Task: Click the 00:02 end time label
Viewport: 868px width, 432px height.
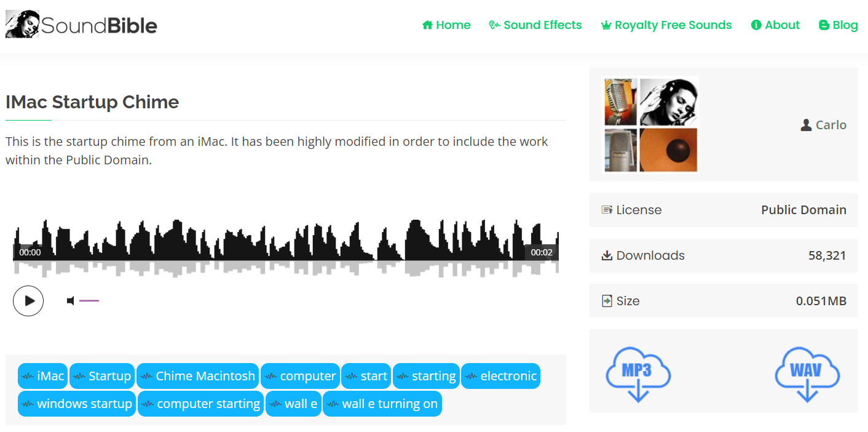Action: click(x=542, y=252)
